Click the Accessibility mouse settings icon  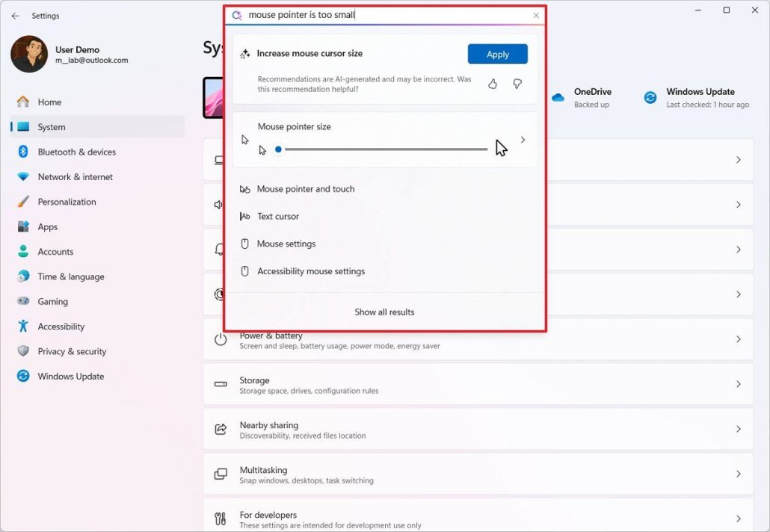[245, 271]
